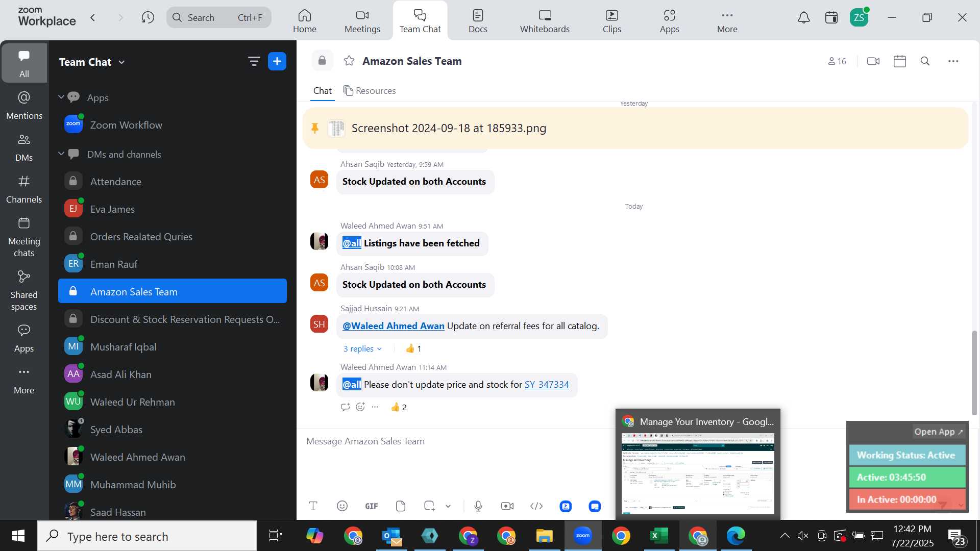Open the Team Chat dropdown arrow
980x551 pixels.
point(121,62)
